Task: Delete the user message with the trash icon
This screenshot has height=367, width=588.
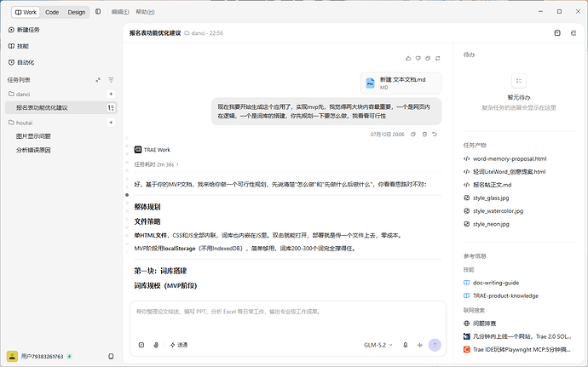Action: [x=424, y=135]
